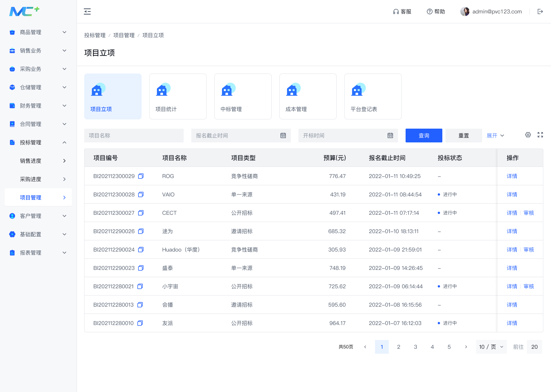Copy project number BI202112280013
Viewport: 551px width, 392px height.
pos(140,305)
